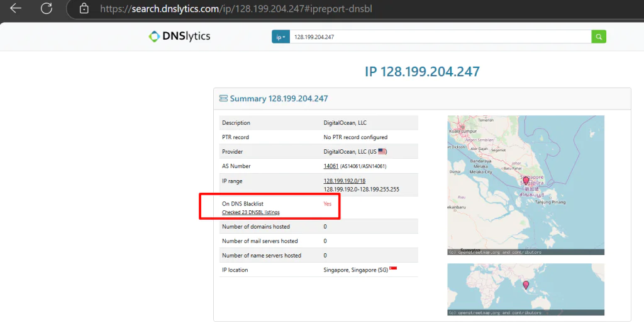Select the Number of name servers hosted label
This screenshot has height=330, width=644.
tap(262, 256)
